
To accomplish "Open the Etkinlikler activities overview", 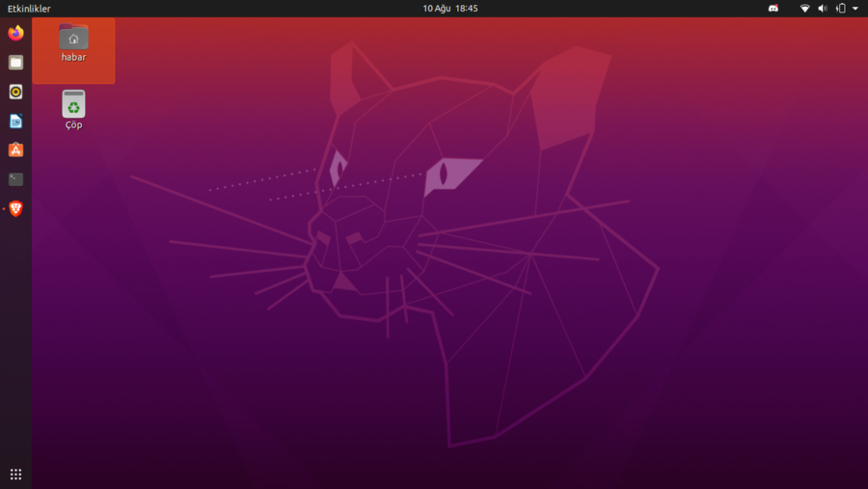I will [x=29, y=9].
